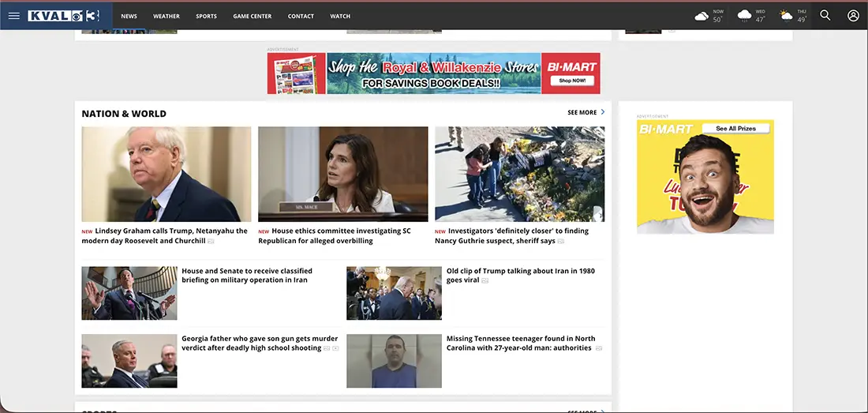Viewport: 868px width, 413px height.
Task: Open Missing Tennessee teenager found headline
Action: 521,344
